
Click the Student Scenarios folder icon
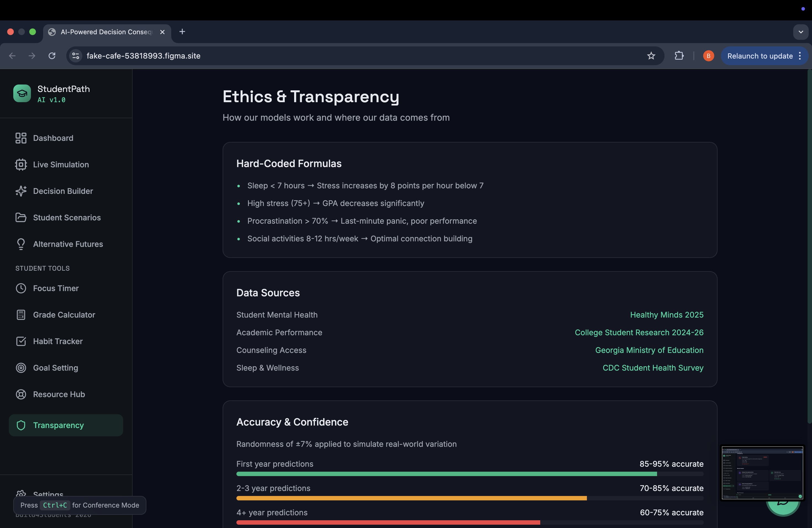[21, 218]
